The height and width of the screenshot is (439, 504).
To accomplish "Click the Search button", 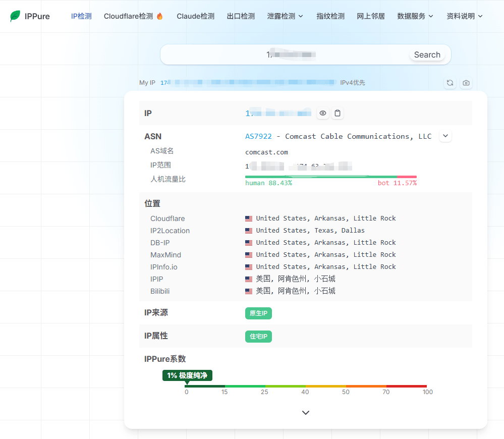I will (427, 54).
